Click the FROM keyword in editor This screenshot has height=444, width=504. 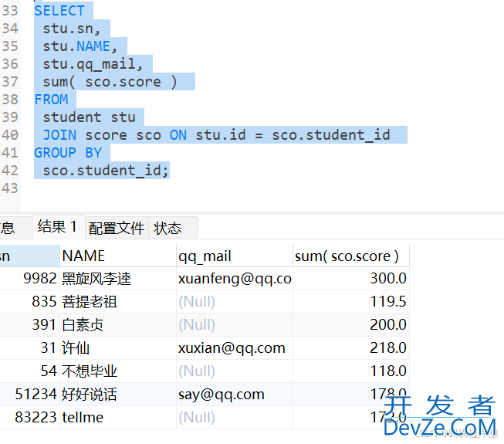(52, 100)
